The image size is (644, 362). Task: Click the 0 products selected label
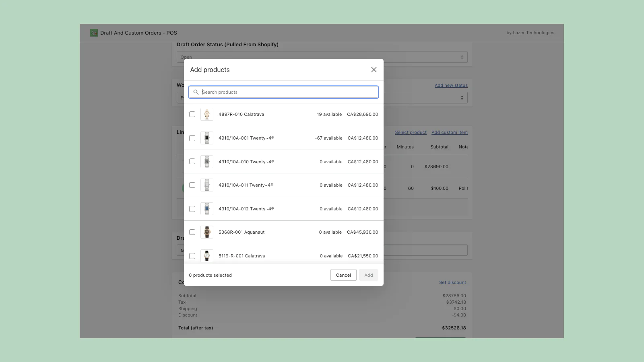tap(211, 275)
